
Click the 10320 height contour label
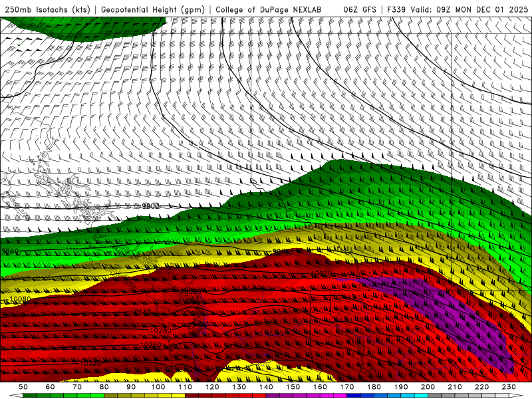pos(90,363)
